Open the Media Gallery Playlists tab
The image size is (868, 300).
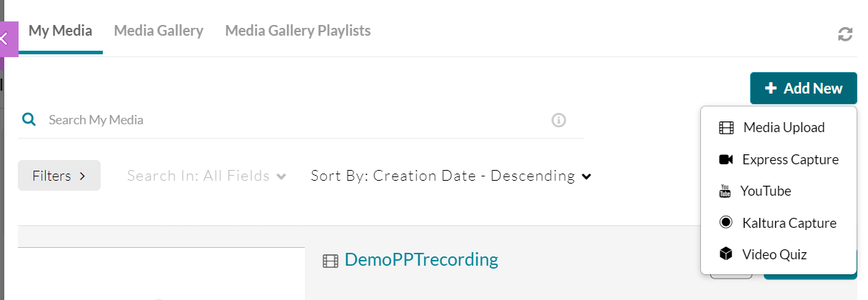(x=298, y=31)
